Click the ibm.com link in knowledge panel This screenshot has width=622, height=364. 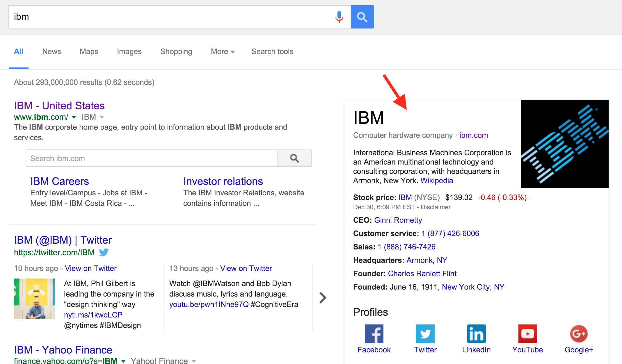pyautogui.click(x=474, y=135)
